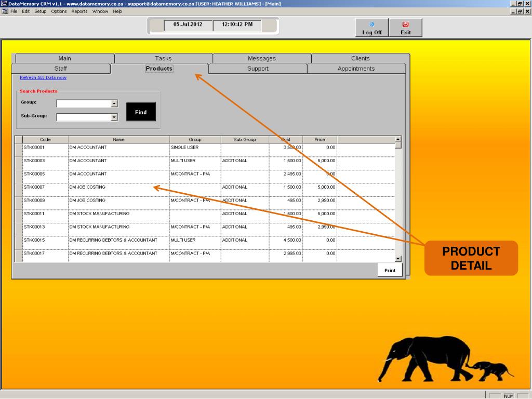Screen dimensions: 532x399
Task: Open the Help menu
Action: [117, 11]
